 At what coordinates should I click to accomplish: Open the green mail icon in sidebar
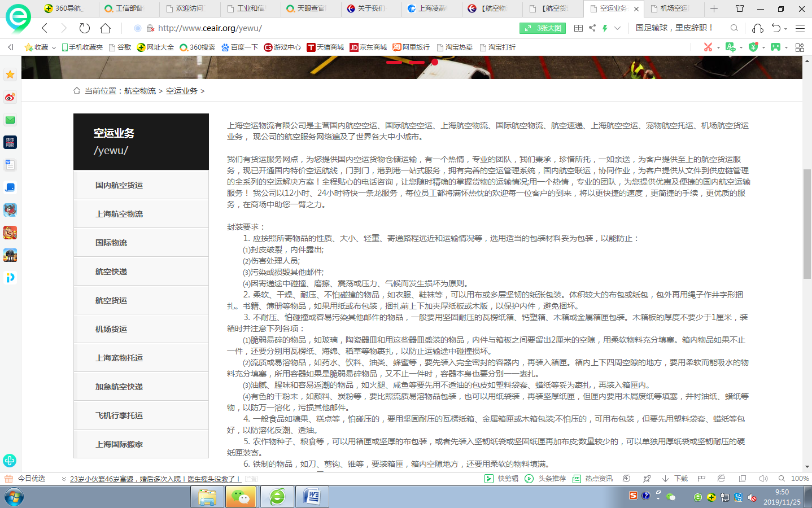coord(10,120)
